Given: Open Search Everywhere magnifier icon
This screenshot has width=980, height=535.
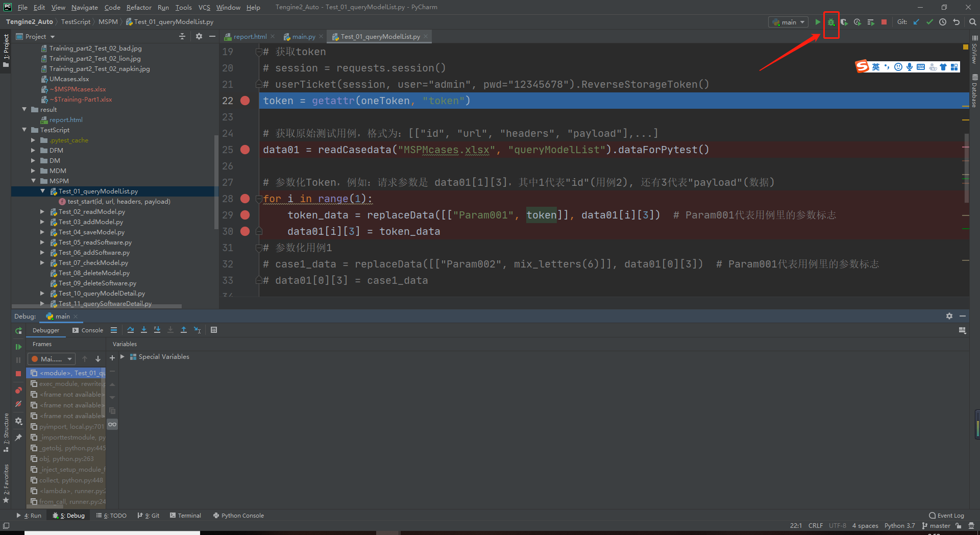Looking at the screenshot, I should [972, 22].
